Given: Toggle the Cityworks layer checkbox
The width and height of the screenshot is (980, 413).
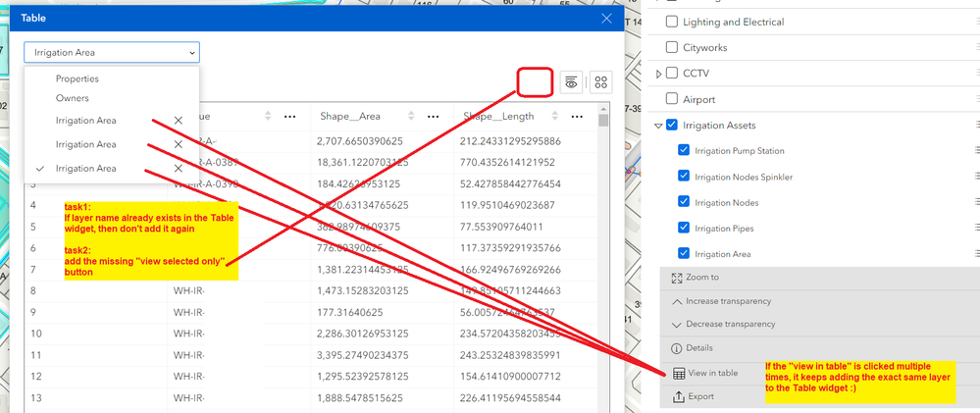Looking at the screenshot, I should pos(672,47).
